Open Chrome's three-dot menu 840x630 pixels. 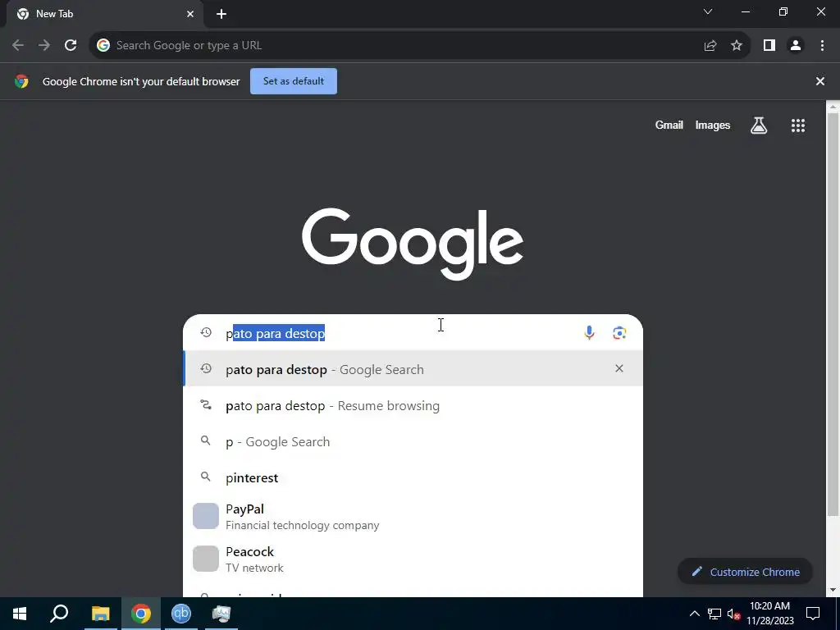coord(822,46)
